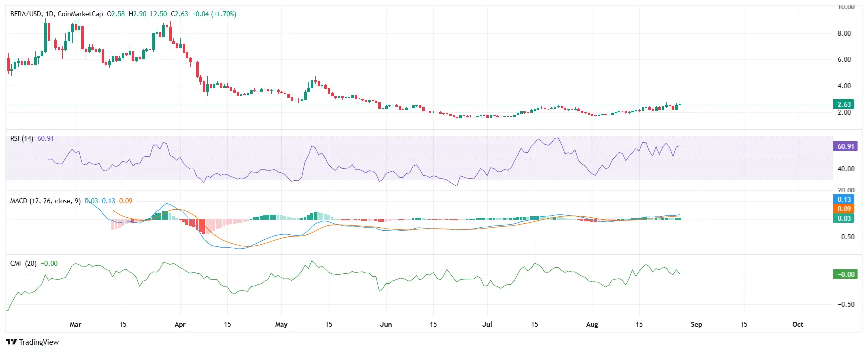The width and height of the screenshot is (868, 352).
Task: Click the Oct label on time axis
Action: 798,324
